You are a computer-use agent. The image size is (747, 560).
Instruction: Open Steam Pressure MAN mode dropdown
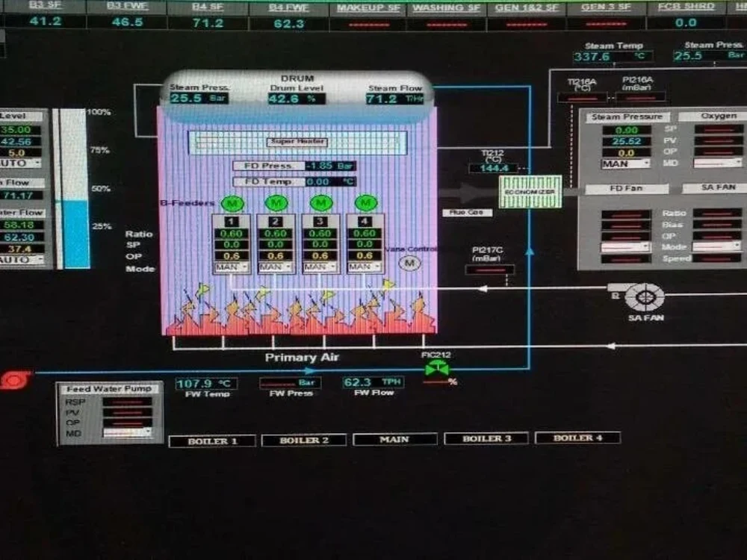coord(626,164)
